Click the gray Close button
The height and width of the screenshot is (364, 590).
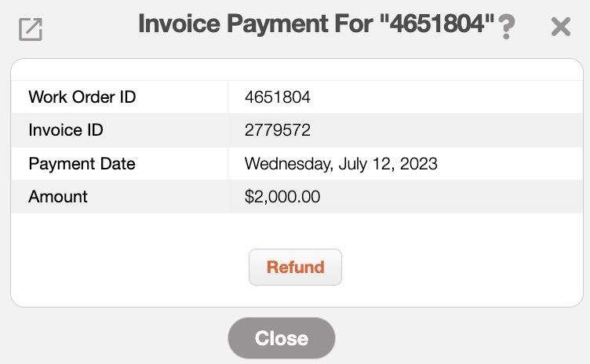click(282, 338)
